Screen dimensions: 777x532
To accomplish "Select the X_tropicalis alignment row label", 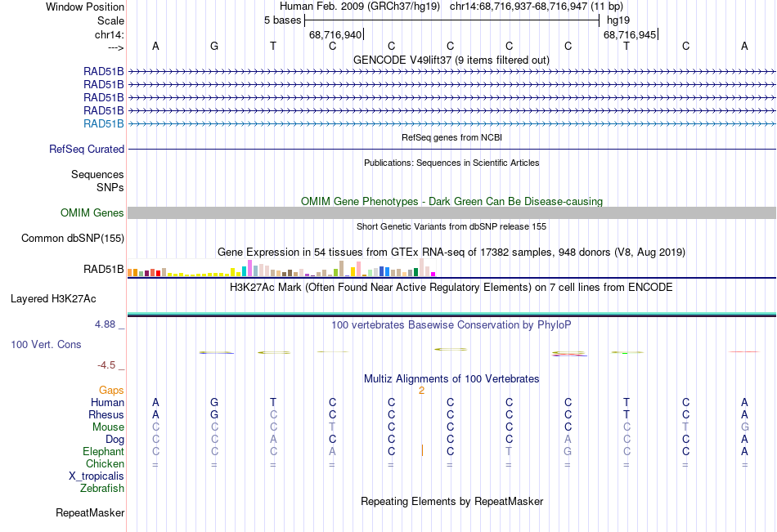I will (97, 476).
